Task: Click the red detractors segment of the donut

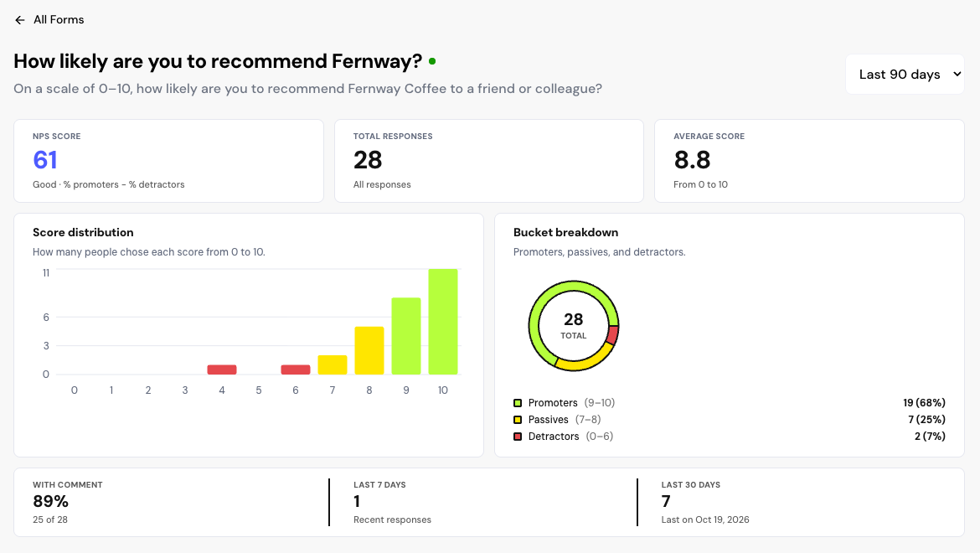Action: (x=613, y=334)
